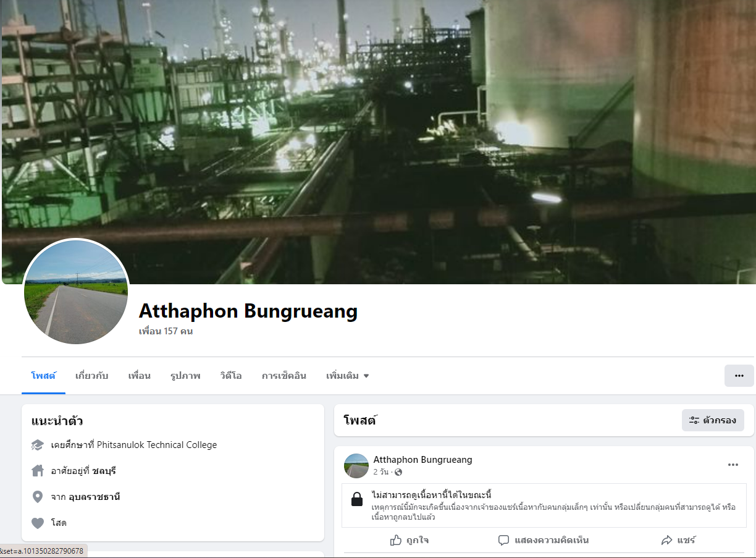Like the post with ถูกใจ button

point(409,540)
